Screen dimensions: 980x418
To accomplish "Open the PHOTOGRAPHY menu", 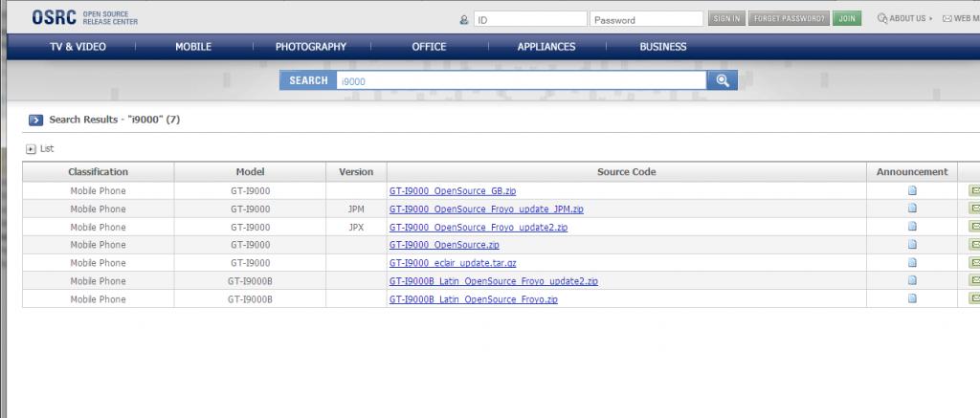I will [311, 47].
